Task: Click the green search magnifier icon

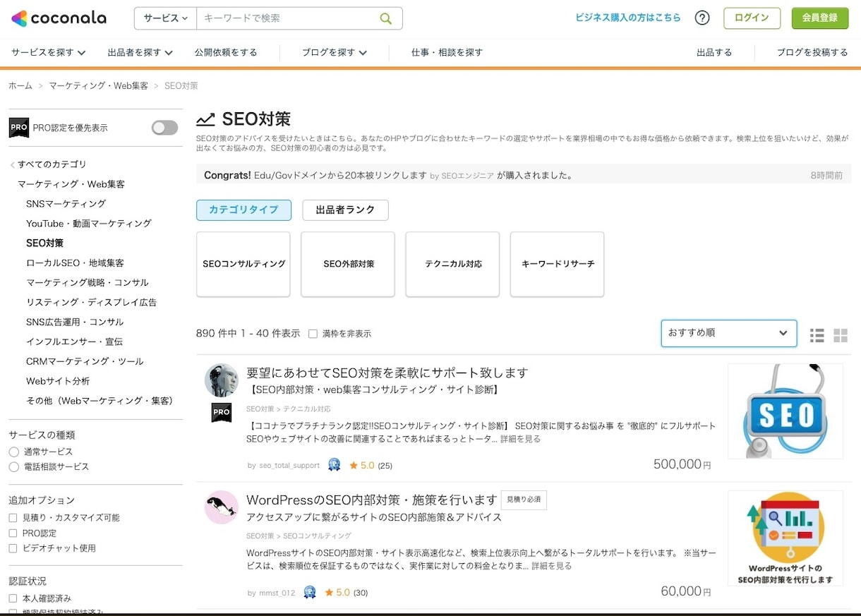Action: pos(385,18)
